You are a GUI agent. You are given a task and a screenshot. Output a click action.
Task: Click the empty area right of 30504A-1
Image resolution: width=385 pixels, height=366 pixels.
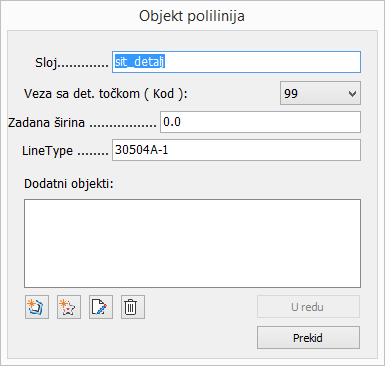point(263,150)
